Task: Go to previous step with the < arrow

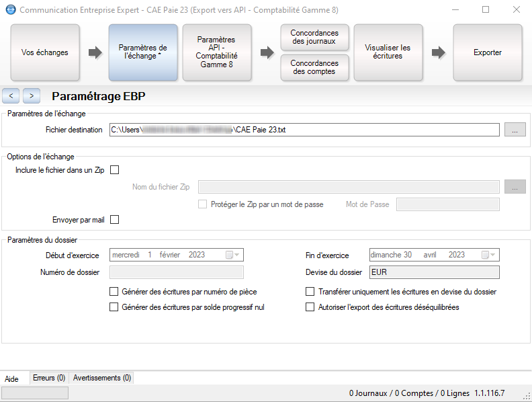Action: [11, 95]
